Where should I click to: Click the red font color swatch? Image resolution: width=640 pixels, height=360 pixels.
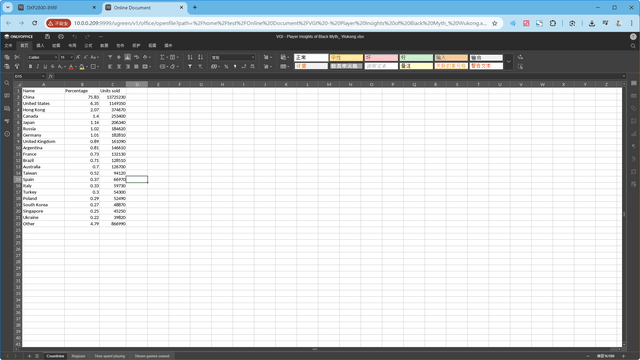(x=71, y=67)
